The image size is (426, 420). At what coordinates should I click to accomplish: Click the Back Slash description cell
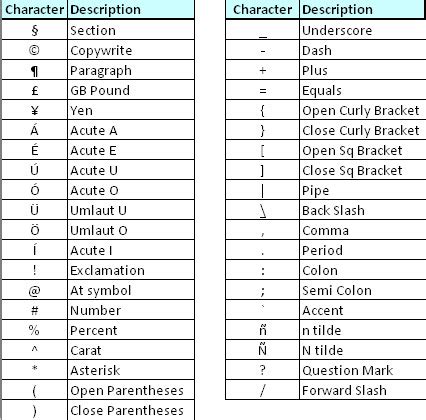363,210
